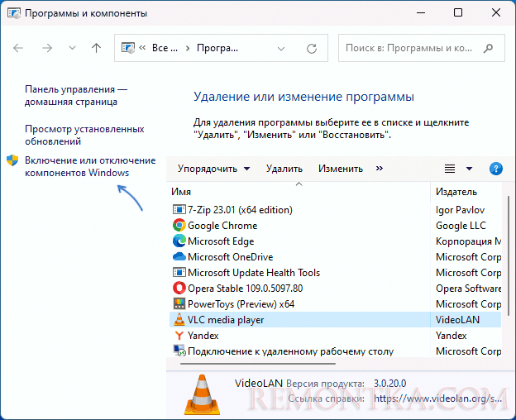Open the recent locations chevron

coord(72,48)
